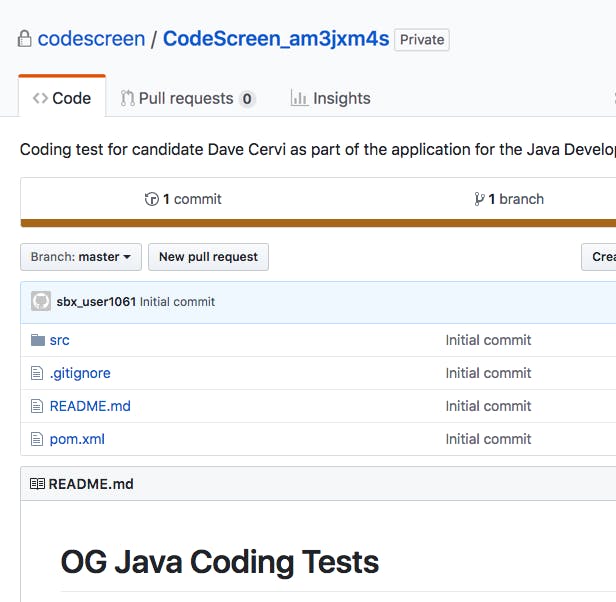Click the brown language color bar

tap(318, 223)
